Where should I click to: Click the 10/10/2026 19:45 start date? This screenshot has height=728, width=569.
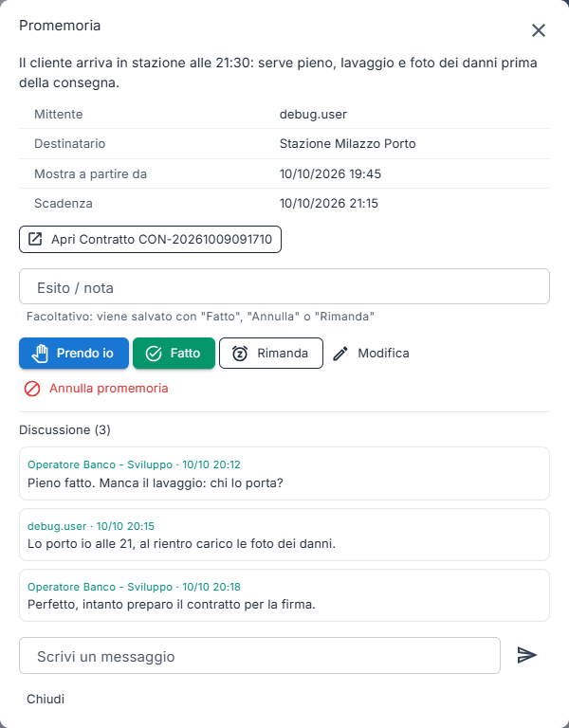pos(330,174)
